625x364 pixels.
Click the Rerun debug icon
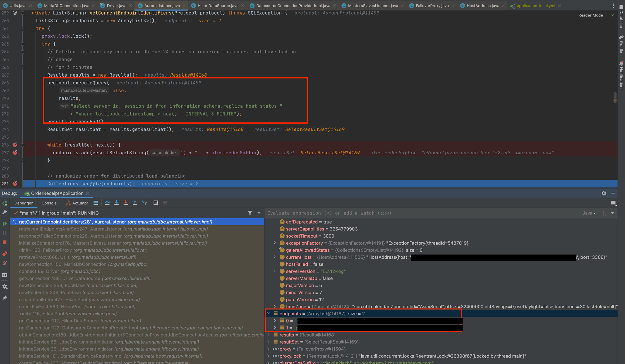pos(5,203)
